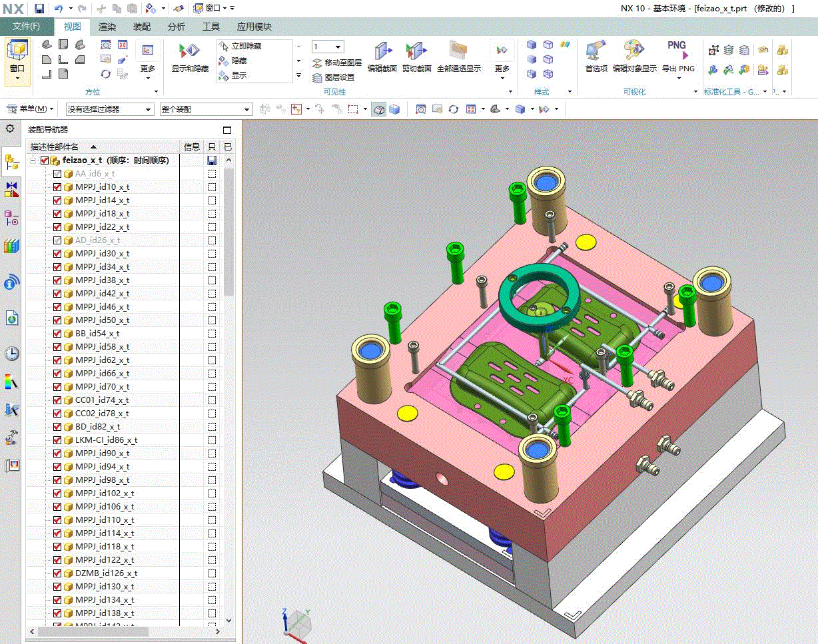Open the HD3D Tools sidebar icon
This screenshot has width=818, height=644.
(x=12, y=282)
